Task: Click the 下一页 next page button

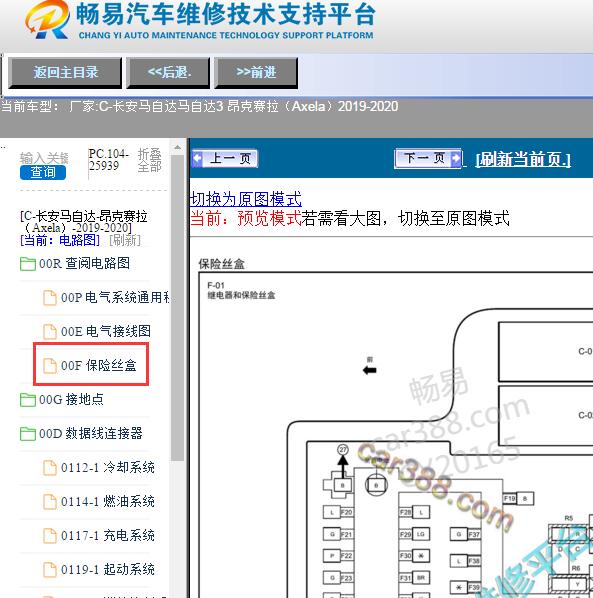Action: 428,158
